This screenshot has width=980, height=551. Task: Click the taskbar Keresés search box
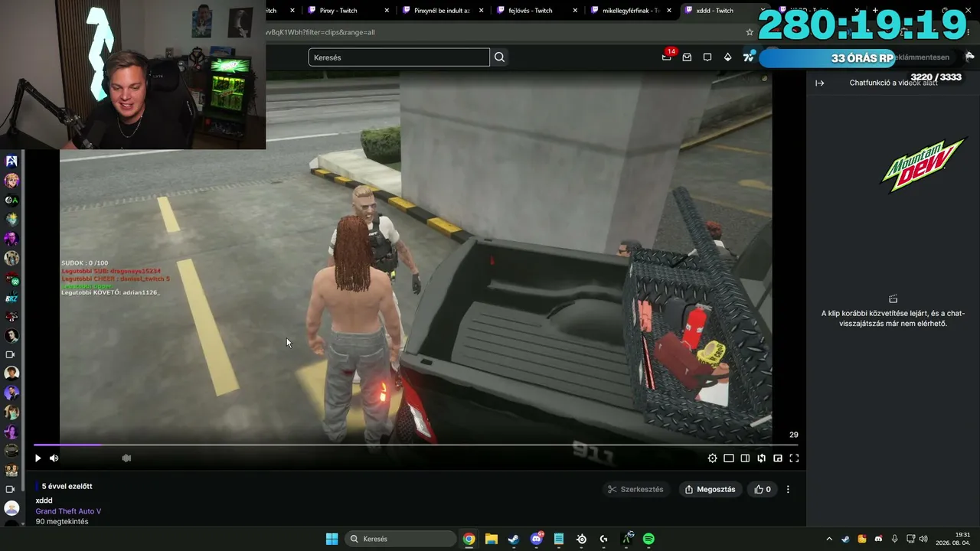pyautogui.click(x=401, y=539)
